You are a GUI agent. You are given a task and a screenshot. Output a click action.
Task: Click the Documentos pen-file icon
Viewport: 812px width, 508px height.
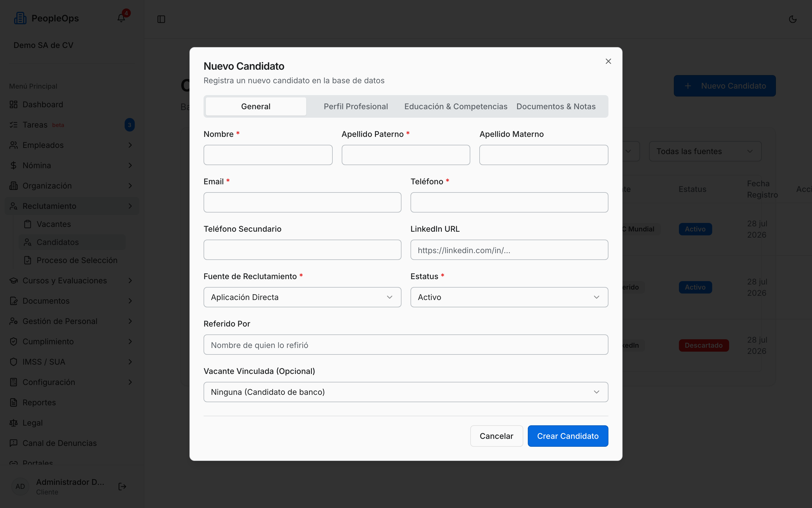pos(14,301)
